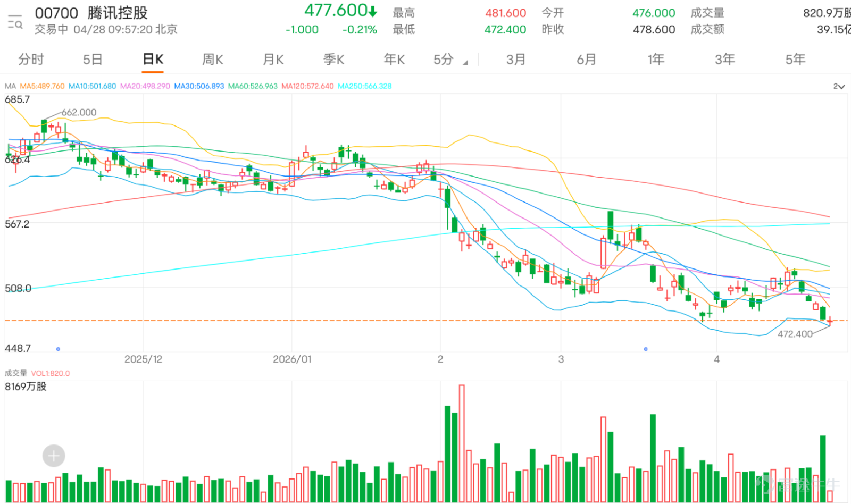Click the MA60:526.963 indicator label
851x504 pixels.
253,86
